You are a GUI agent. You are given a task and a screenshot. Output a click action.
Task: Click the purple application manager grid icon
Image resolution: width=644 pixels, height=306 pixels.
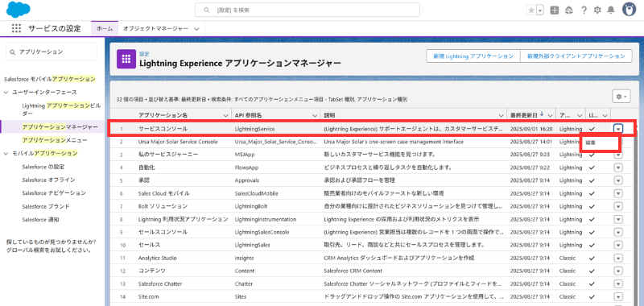(126, 59)
